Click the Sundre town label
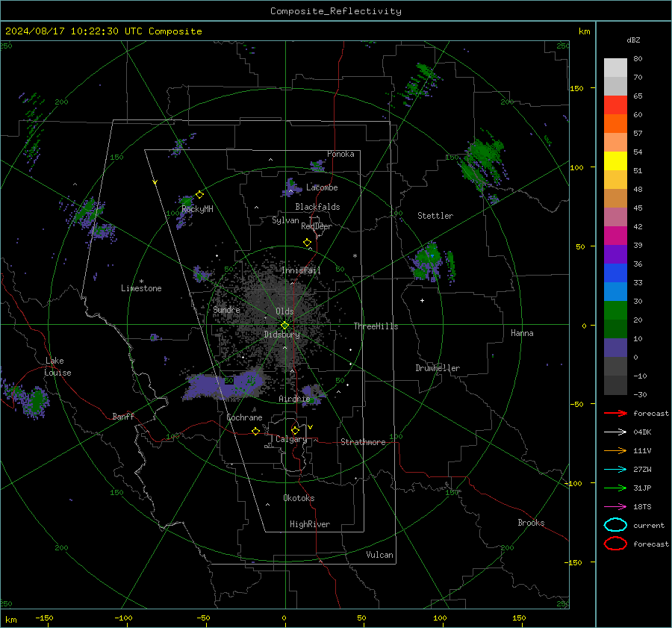 pyautogui.click(x=226, y=309)
